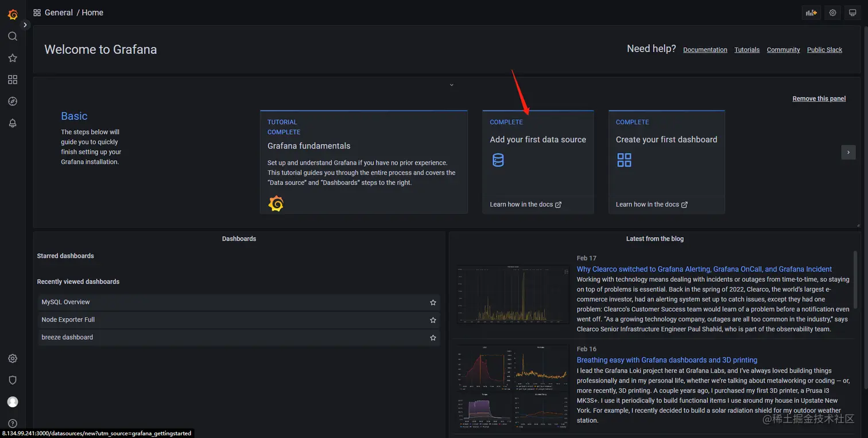Open Dashboard settings gear in top bar
868x438 pixels.
[x=832, y=13]
